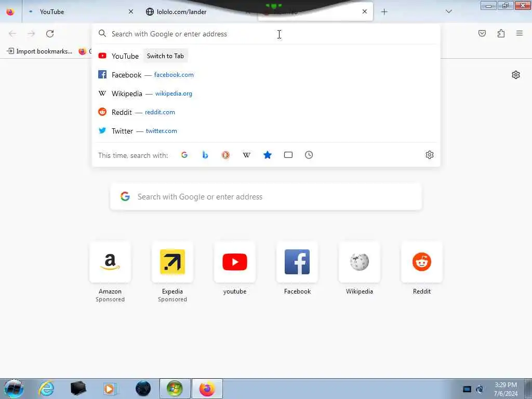Image resolution: width=532 pixels, height=399 pixels.
Task: Click the Switch to Tab chip
Action: click(165, 56)
